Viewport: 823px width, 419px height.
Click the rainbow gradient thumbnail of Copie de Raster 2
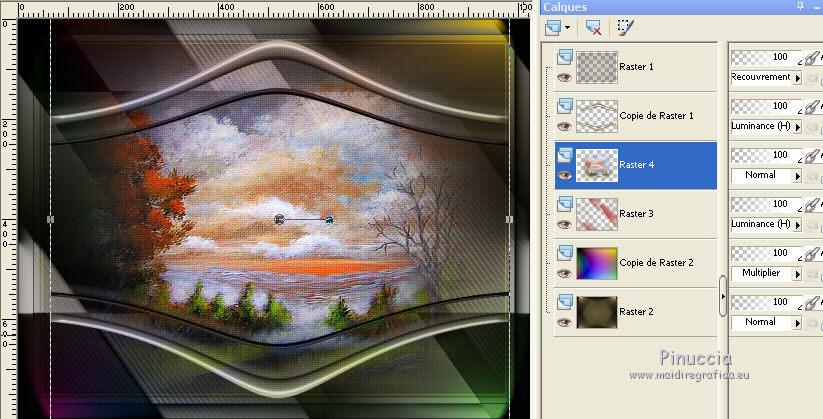click(x=597, y=263)
